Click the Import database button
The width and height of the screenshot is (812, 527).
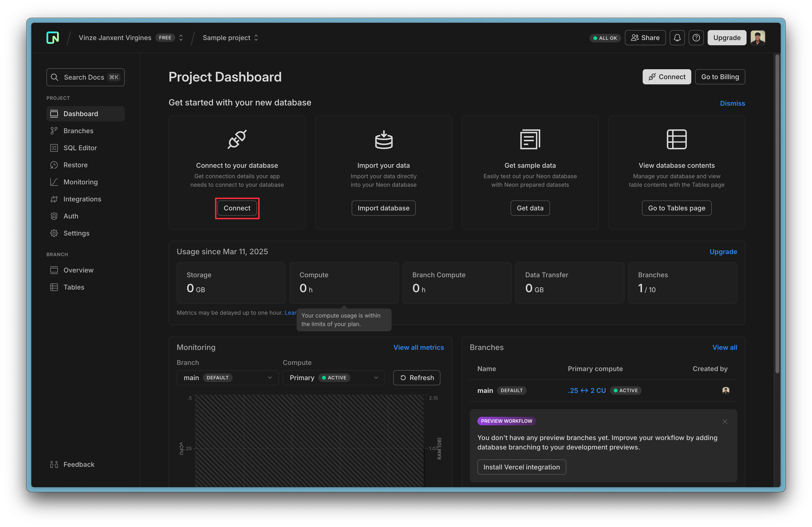pyautogui.click(x=383, y=208)
